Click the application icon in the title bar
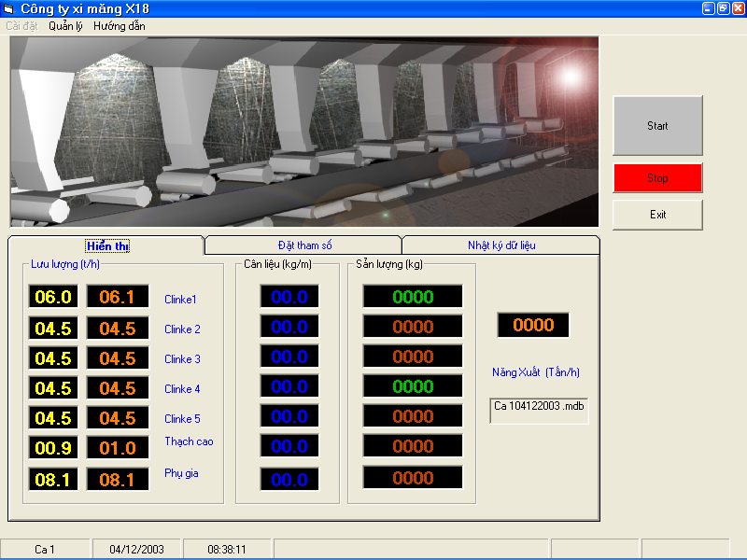 pos(8,8)
